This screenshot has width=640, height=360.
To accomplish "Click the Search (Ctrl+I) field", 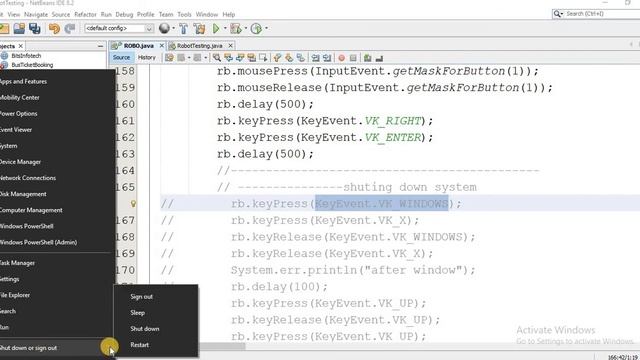I will click(x=596, y=14).
